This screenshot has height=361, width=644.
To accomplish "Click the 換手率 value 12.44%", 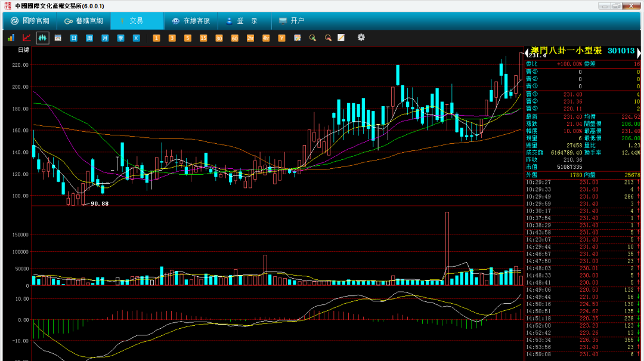I will (630, 153).
